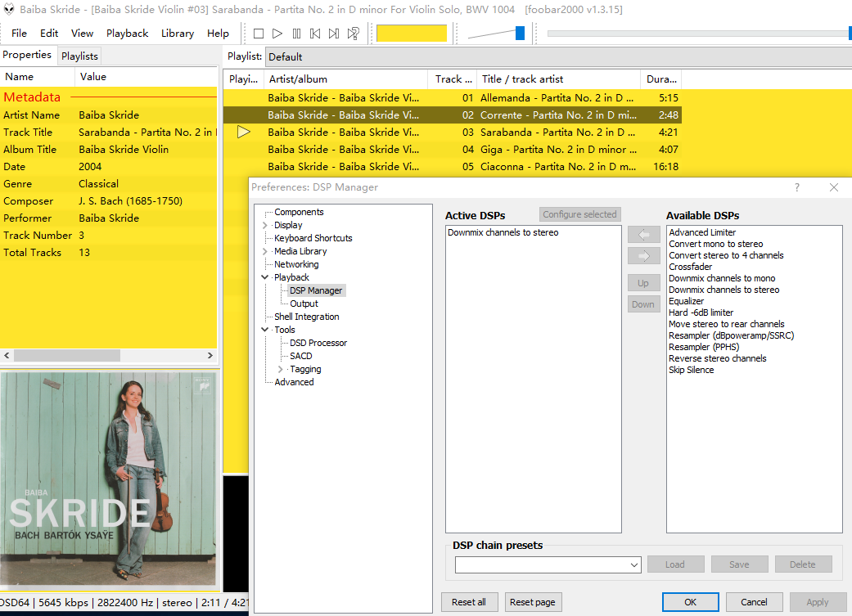Click the Reset page button
This screenshot has height=616, width=852.
click(533, 602)
